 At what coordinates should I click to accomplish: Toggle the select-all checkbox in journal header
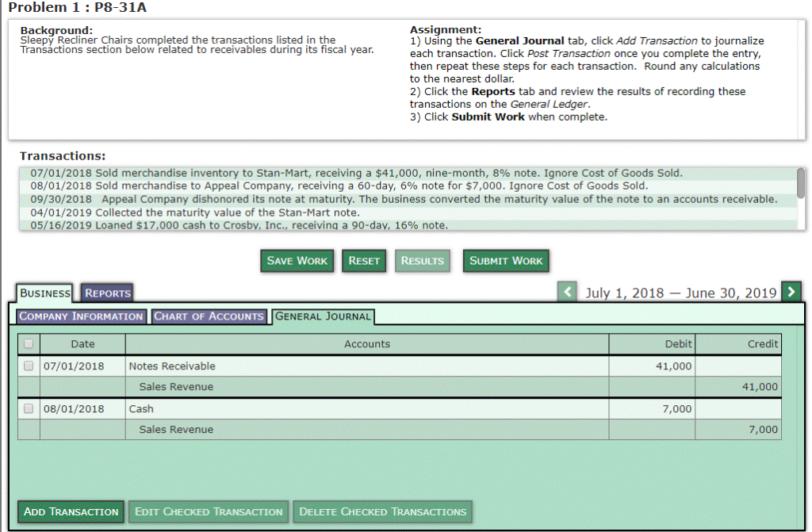coord(28,343)
